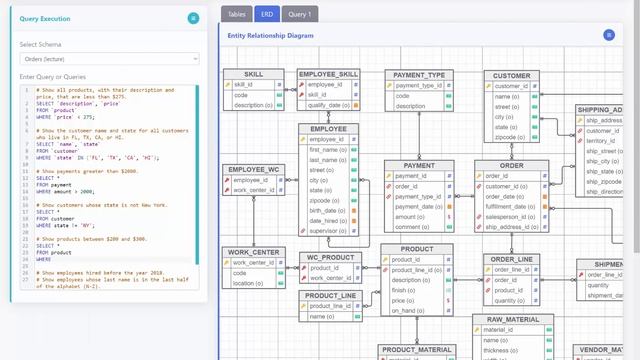Image resolution: width=640 pixels, height=360 pixels.
Task: Click the teal Query Execution menu icon
Action: tap(193, 18)
